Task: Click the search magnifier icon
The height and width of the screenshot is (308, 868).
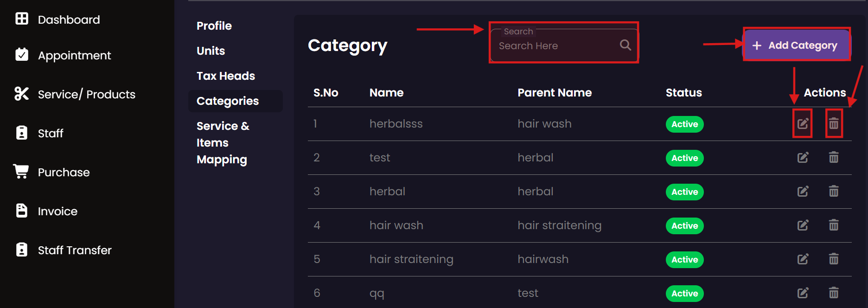Action: 625,45
